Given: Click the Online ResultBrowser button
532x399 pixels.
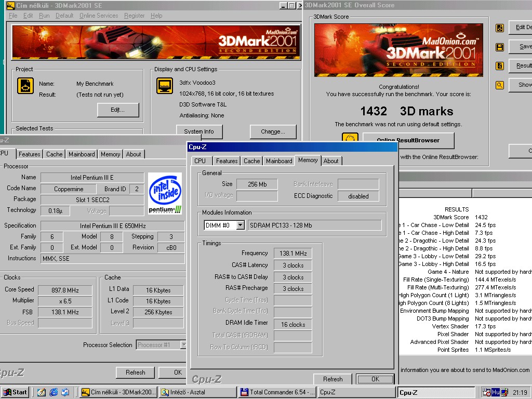Looking at the screenshot, I should (408, 140).
